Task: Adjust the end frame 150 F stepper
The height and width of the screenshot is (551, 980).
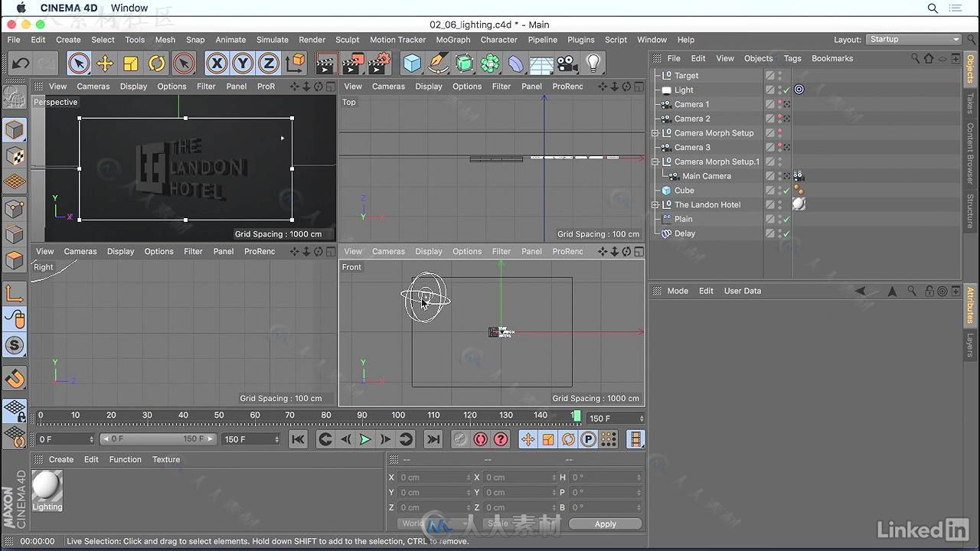Action: coord(276,439)
